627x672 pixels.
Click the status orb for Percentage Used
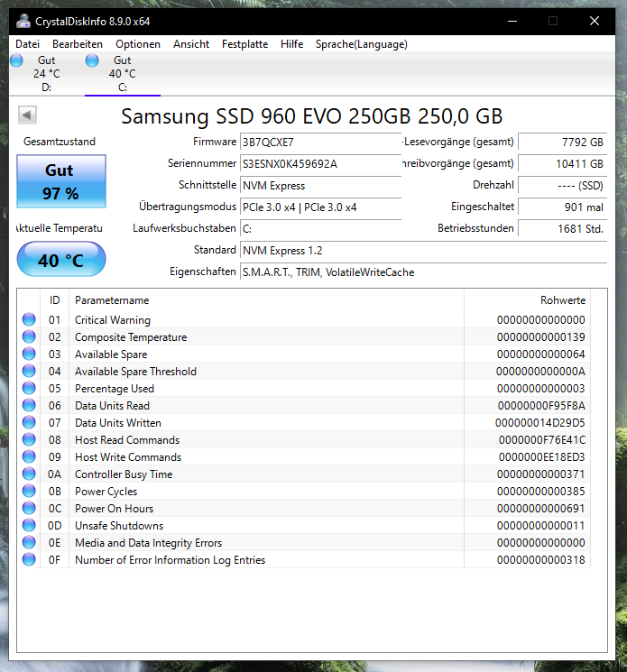click(x=29, y=388)
